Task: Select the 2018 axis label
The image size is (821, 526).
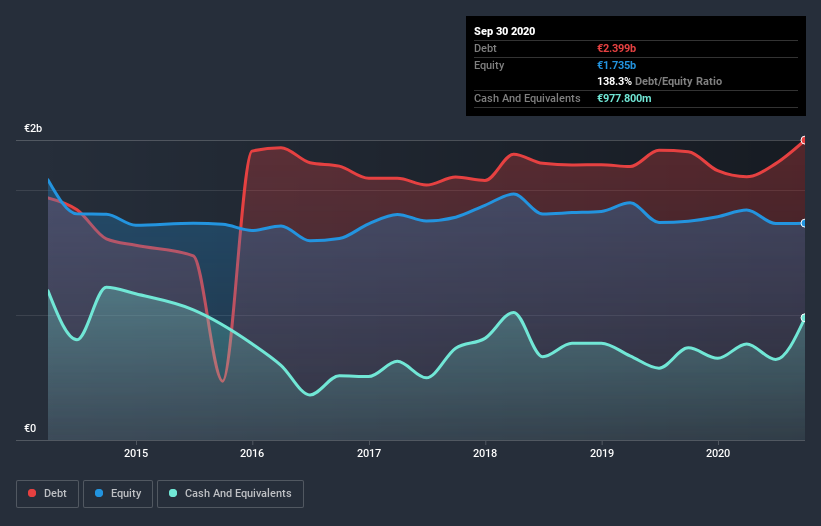Action: pos(485,453)
